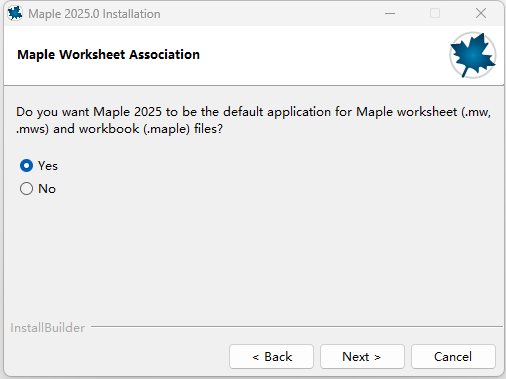The image size is (506, 379).
Task: Click the Maple 2025.0 Installation title text
Action: 94,14
